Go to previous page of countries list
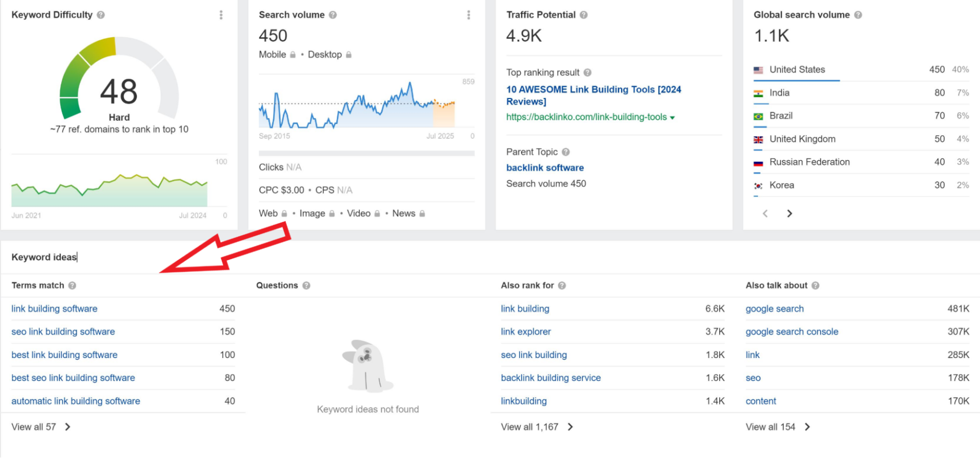The image size is (980, 458). click(x=765, y=213)
